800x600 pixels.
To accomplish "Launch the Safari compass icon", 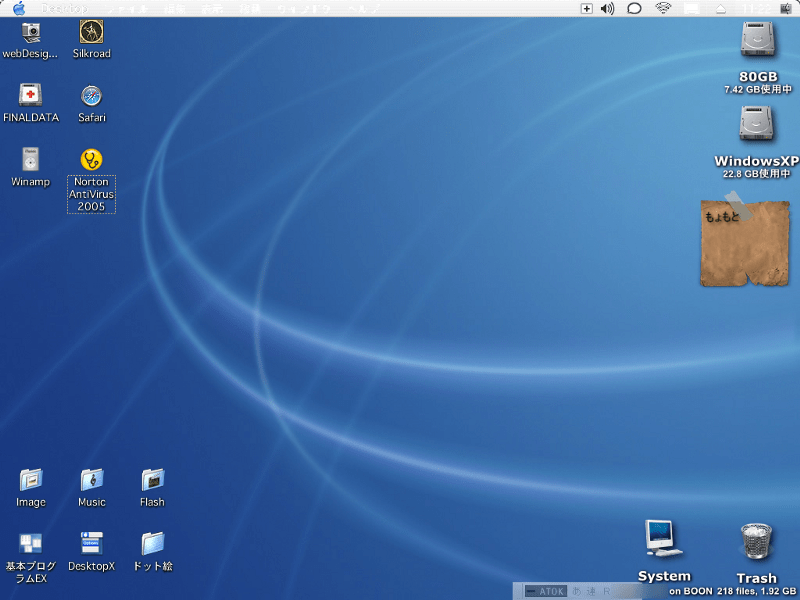I will pyautogui.click(x=92, y=96).
